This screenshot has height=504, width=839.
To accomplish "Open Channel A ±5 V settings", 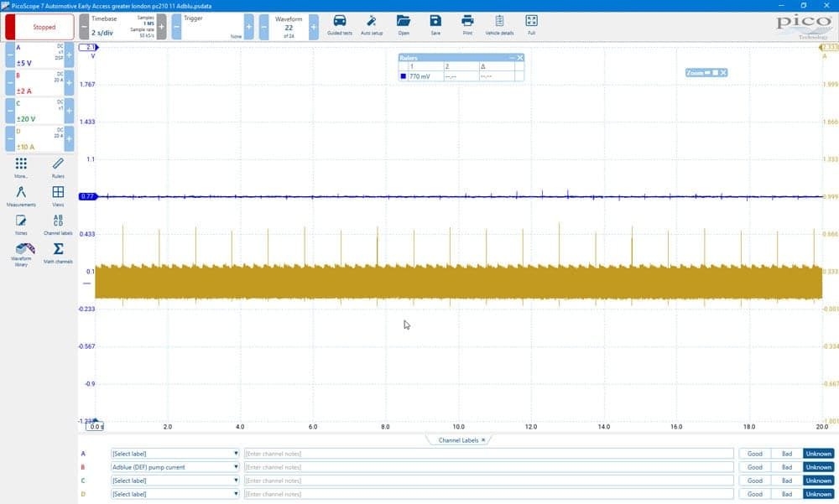I will point(39,55).
